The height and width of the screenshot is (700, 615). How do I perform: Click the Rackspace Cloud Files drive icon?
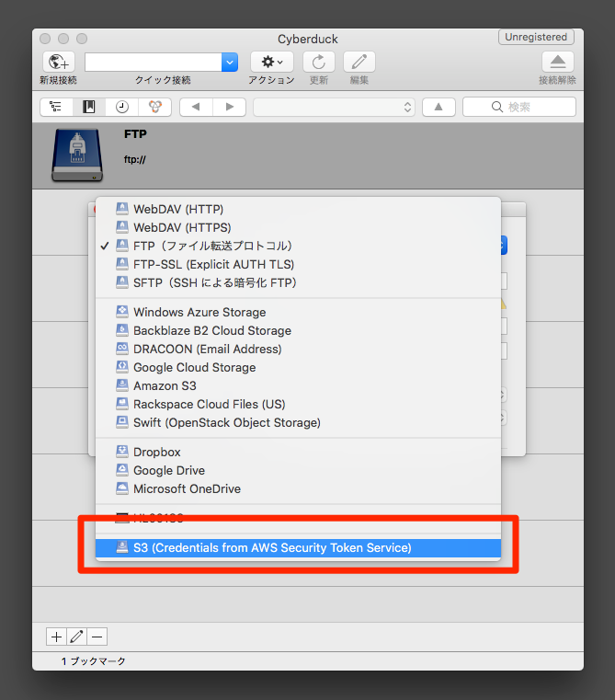[x=122, y=404]
